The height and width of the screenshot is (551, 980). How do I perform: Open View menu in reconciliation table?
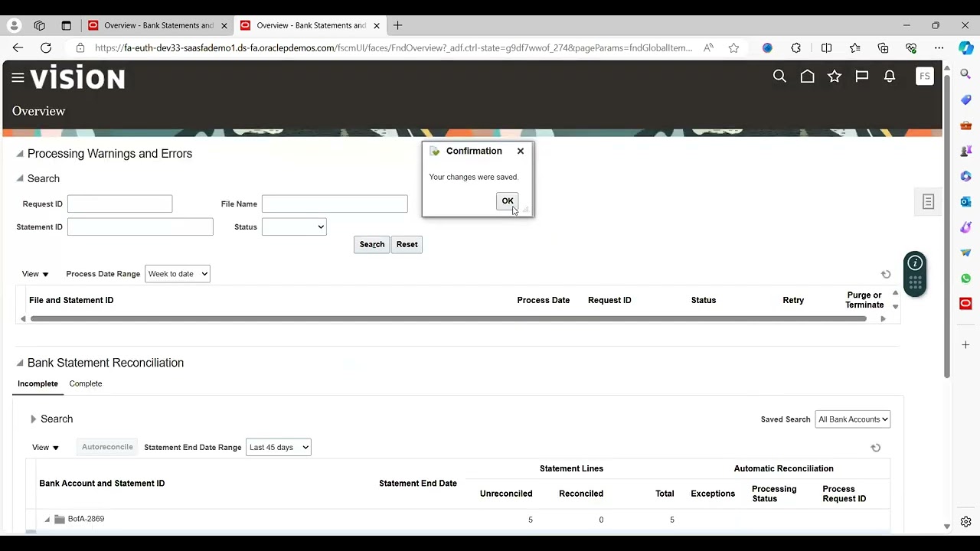pos(45,447)
